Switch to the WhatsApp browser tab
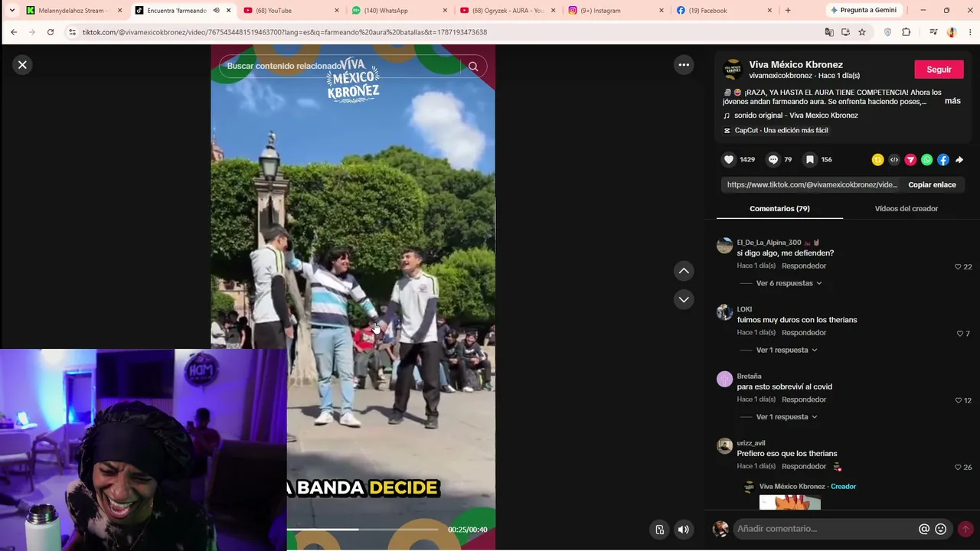980x551 pixels. pyautogui.click(x=400, y=11)
